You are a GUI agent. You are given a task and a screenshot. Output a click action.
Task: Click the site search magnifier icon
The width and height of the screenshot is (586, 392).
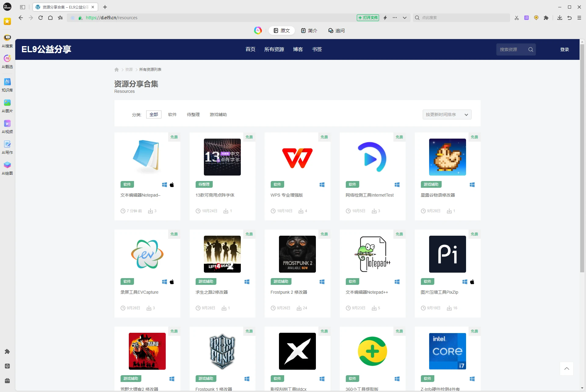coord(531,49)
